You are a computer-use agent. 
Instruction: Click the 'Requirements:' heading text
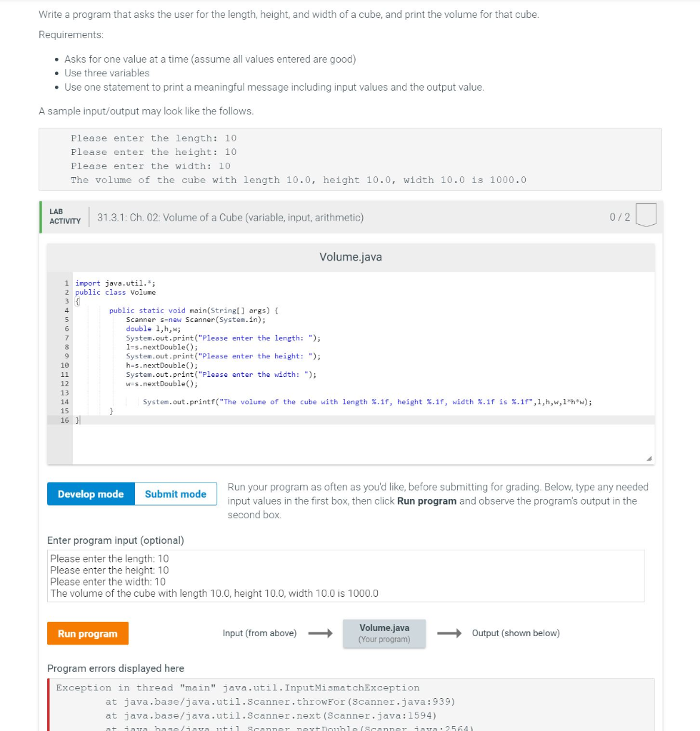[x=71, y=34]
